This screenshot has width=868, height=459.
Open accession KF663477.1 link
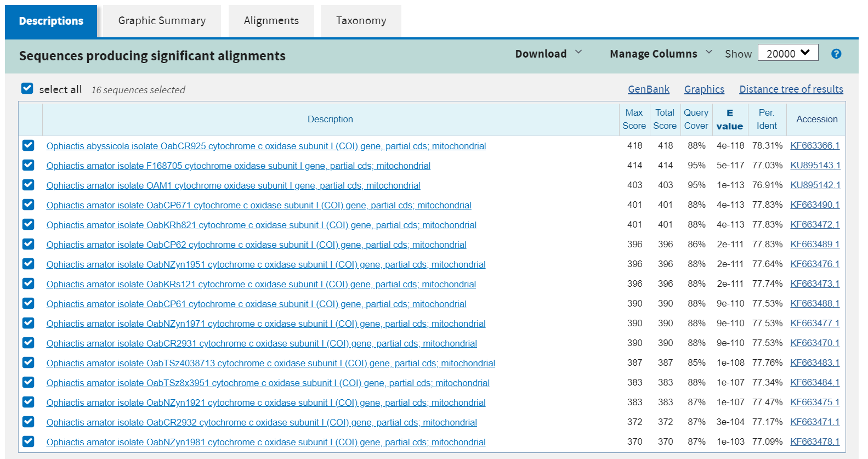tap(815, 323)
